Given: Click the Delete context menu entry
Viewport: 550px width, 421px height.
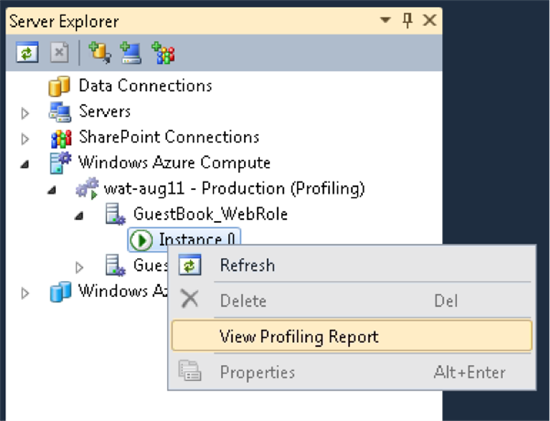Looking at the screenshot, I should click(352, 300).
